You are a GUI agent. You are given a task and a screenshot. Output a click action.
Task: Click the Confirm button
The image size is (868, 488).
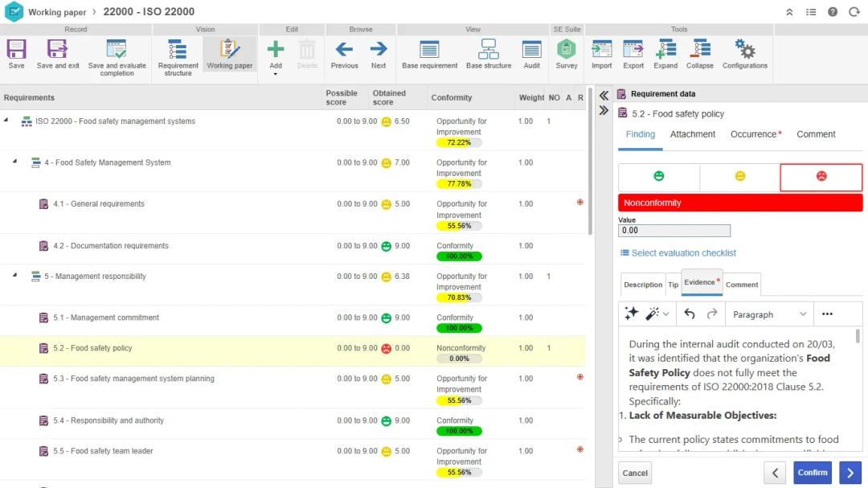tap(813, 473)
